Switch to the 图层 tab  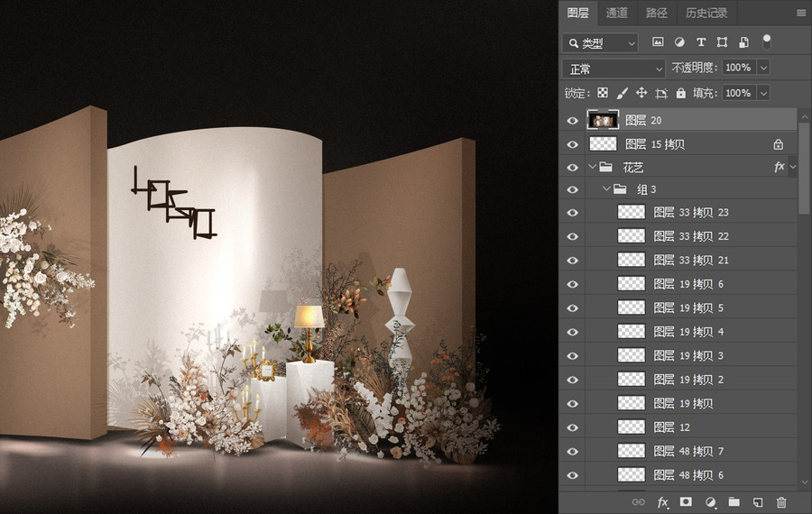578,13
